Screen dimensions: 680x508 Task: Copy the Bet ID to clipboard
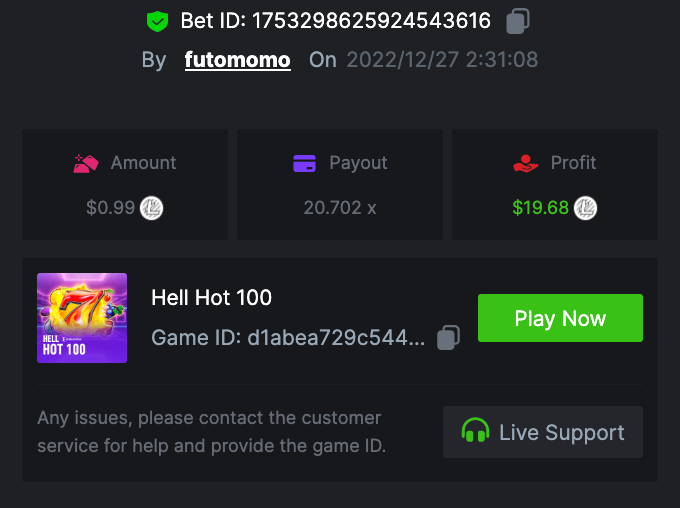tap(518, 21)
